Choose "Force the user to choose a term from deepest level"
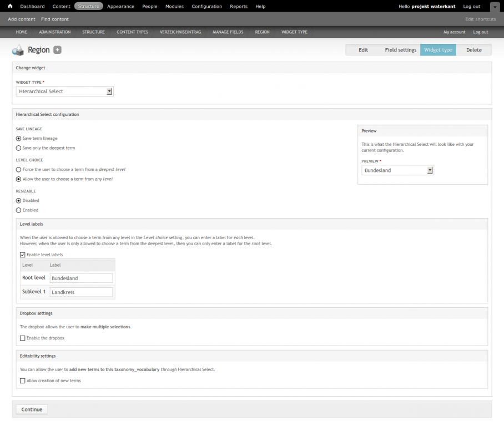The image size is (504, 426). coord(19,169)
